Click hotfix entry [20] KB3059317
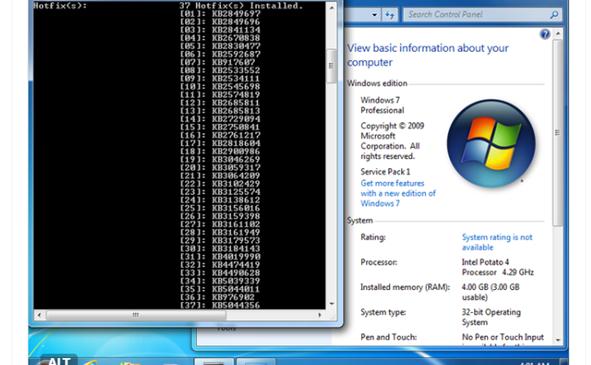The height and width of the screenshot is (365, 591). point(220,168)
